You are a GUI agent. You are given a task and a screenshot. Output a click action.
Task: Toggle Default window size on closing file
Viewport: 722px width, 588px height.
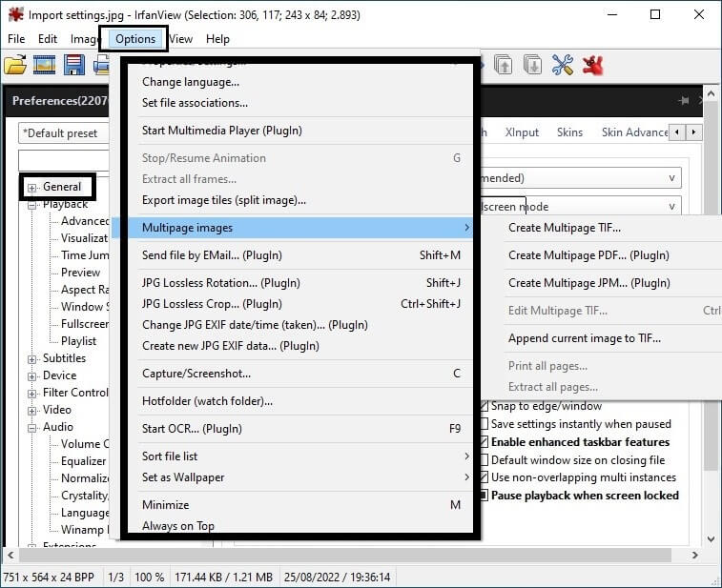[485, 459]
